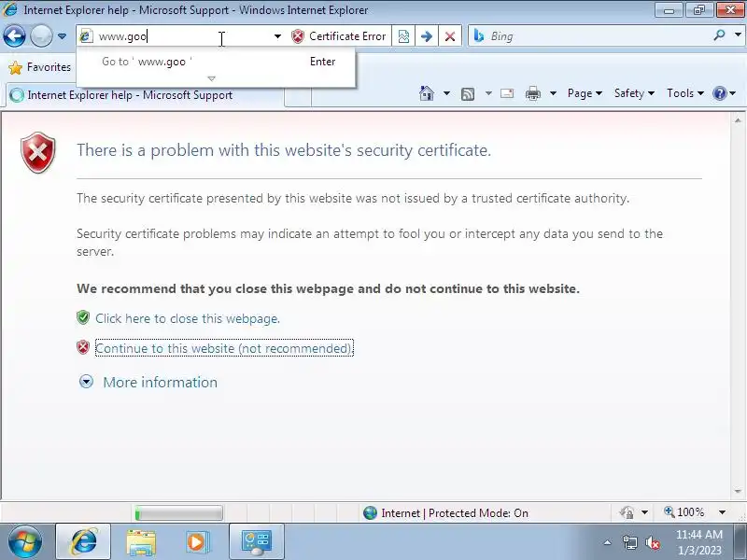Expand the More information section
The image size is (747, 560).
[86, 382]
